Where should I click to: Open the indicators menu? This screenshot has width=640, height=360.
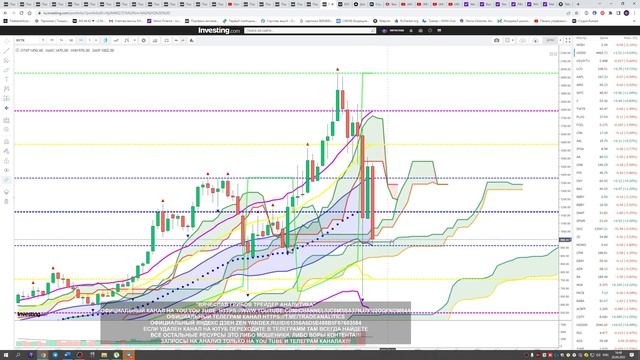[127, 40]
